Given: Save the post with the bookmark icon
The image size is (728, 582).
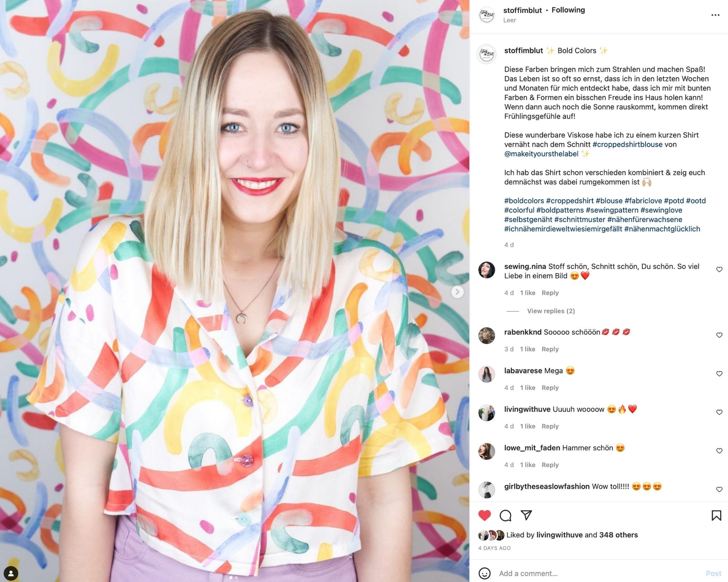Looking at the screenshot, I should (716, 515).
